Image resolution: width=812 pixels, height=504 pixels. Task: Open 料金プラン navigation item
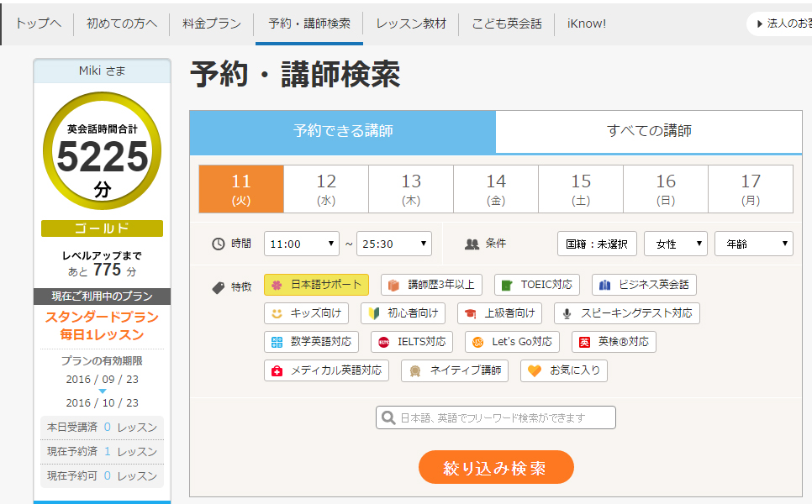click(212, 24)
